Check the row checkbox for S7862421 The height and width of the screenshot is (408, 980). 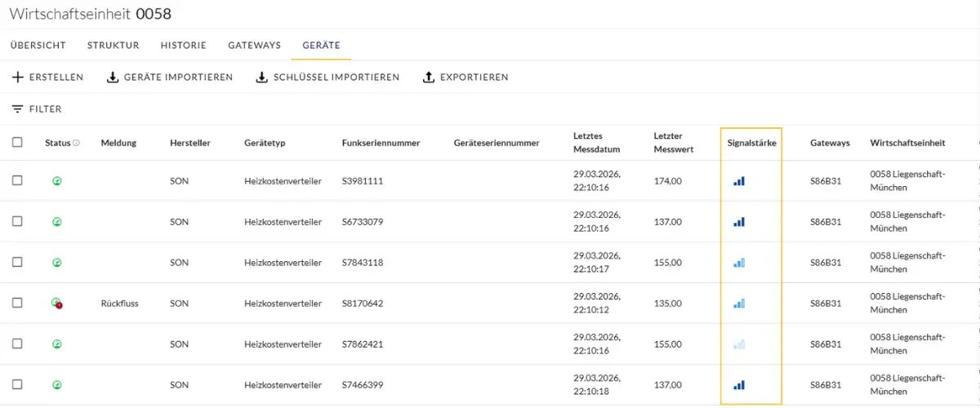pos(17,344)
